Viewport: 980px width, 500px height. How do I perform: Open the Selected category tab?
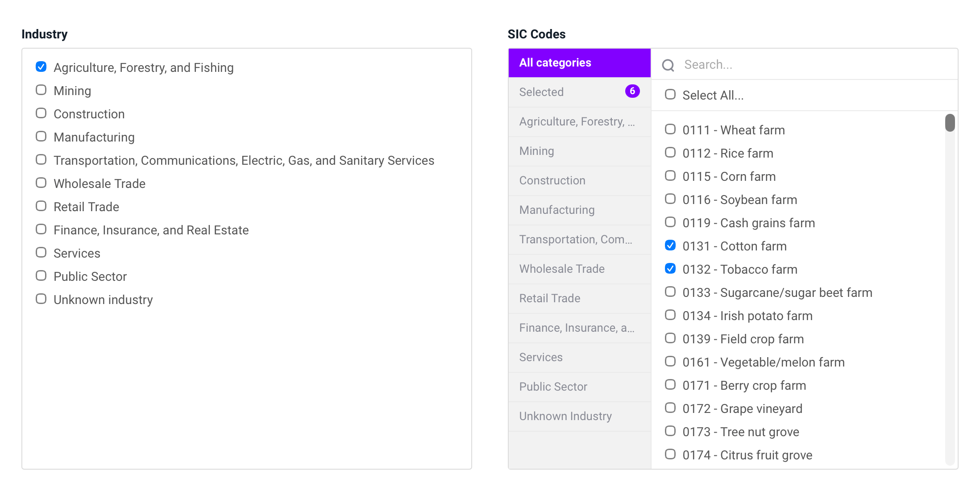click(x=579, y=92)
